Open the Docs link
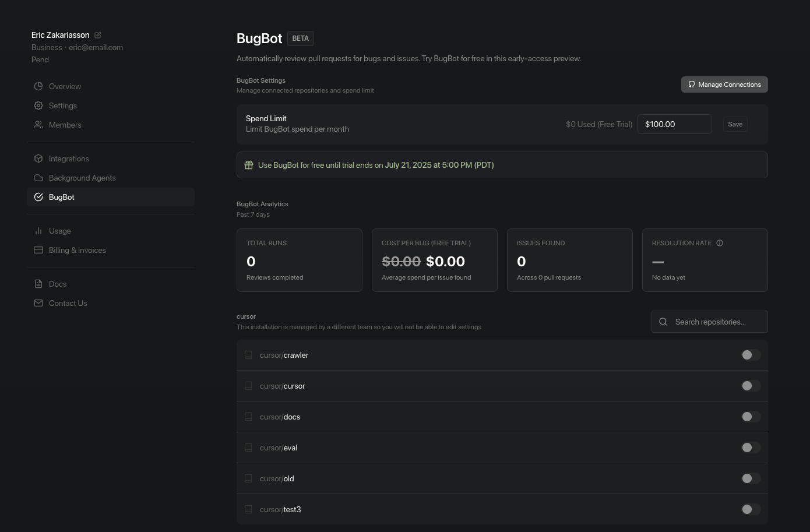810x532 pixels. click(111, 284)
